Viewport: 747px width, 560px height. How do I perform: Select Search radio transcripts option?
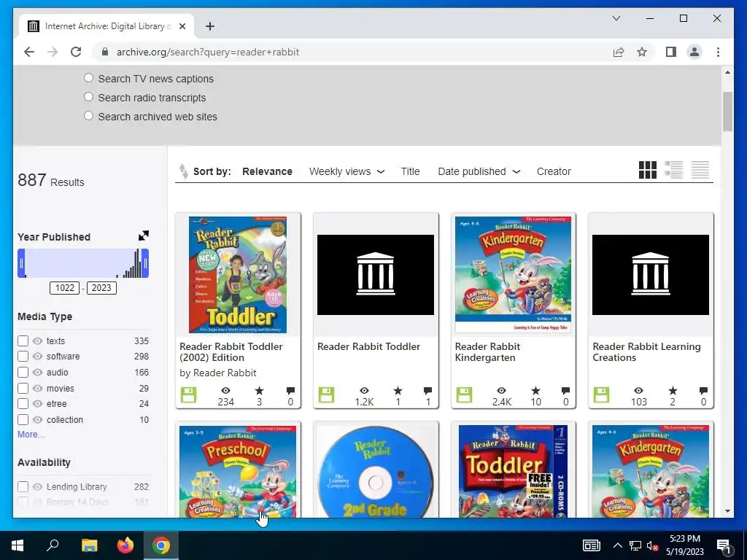pos(88,97)
